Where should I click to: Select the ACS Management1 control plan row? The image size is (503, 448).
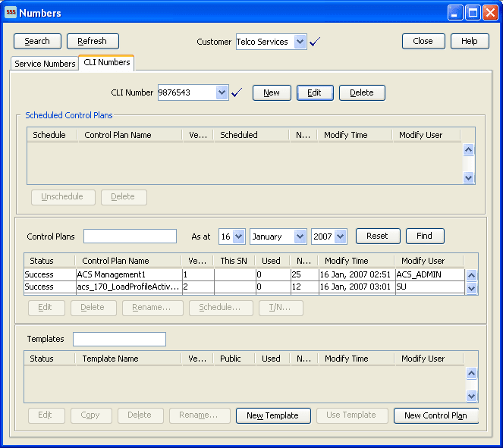(127, 274)
